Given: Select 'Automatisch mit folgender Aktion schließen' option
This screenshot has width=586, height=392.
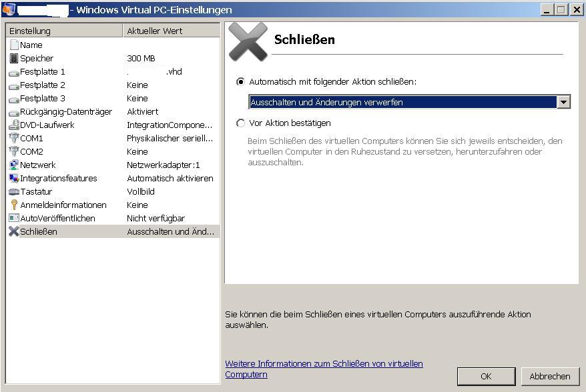Looking at the screenshot, I should coord(241,81).
